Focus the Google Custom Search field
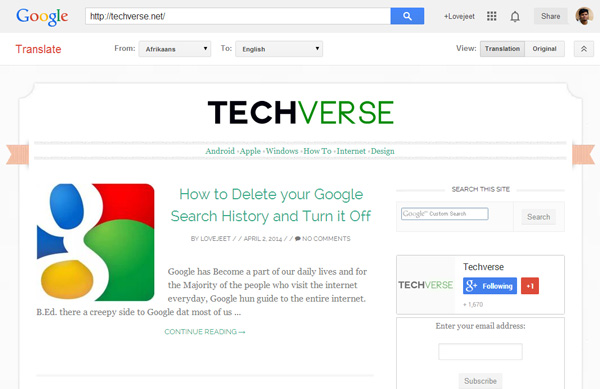 click(445, 214)
